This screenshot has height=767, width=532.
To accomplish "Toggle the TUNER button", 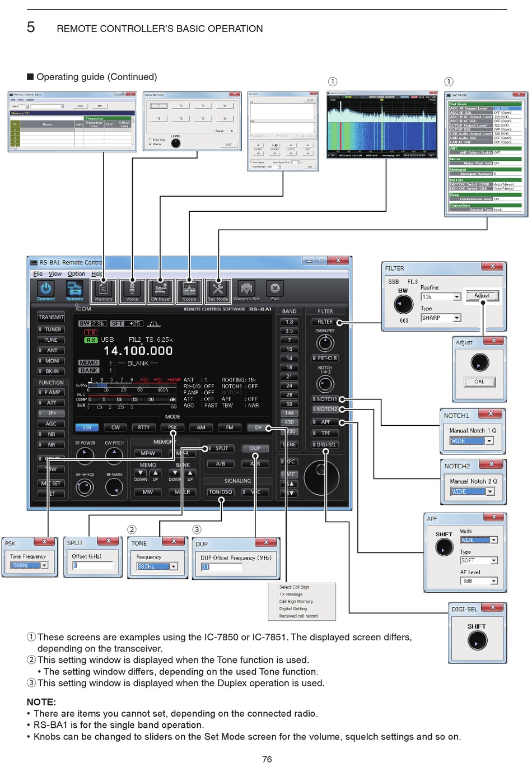I will (51, 329).
